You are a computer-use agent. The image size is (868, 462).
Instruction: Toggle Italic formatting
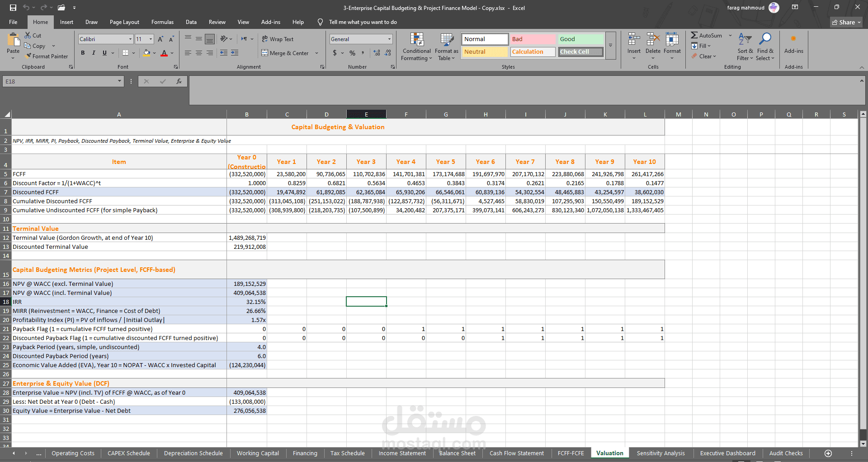(x=94, y=53)
